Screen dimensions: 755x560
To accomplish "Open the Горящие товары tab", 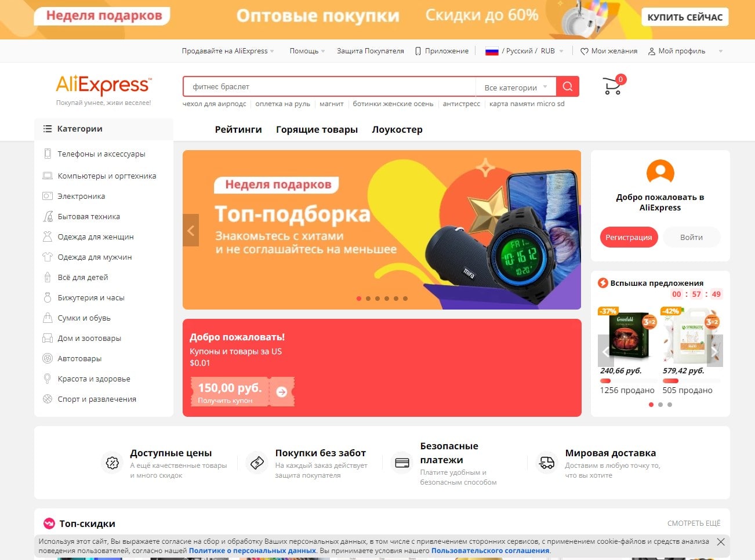I will (317, 129).
